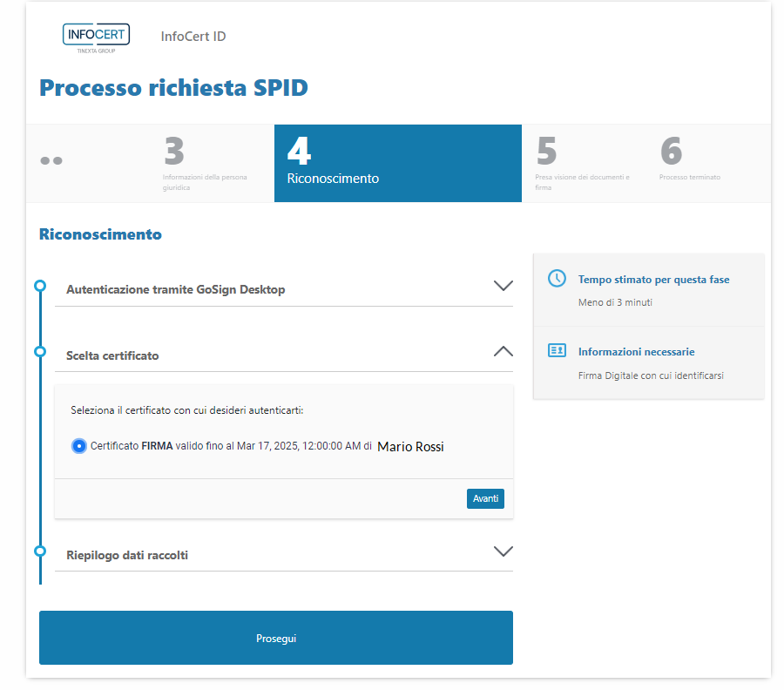Click the large Prosegui button
784x690 pixels.
coord(276,639)
